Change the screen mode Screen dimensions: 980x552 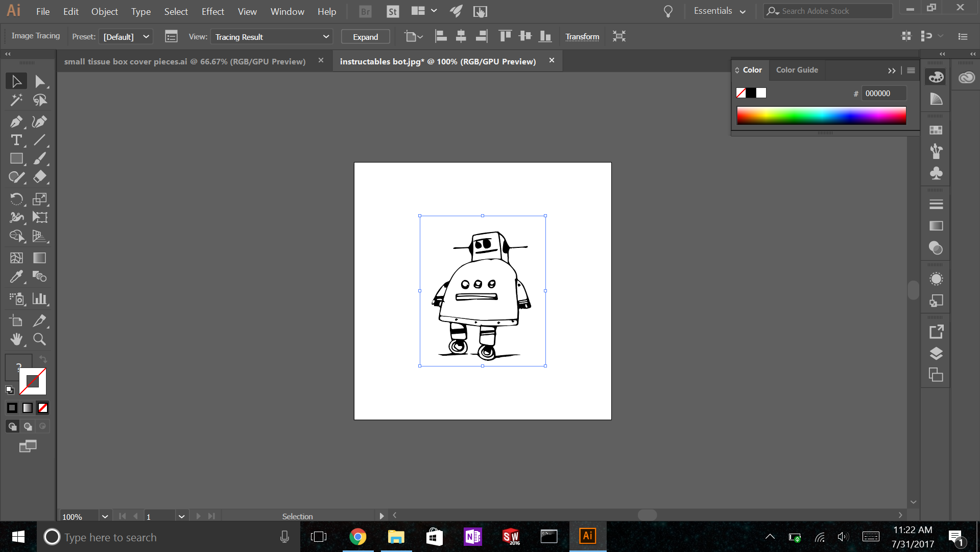click(x=28, y=446)
